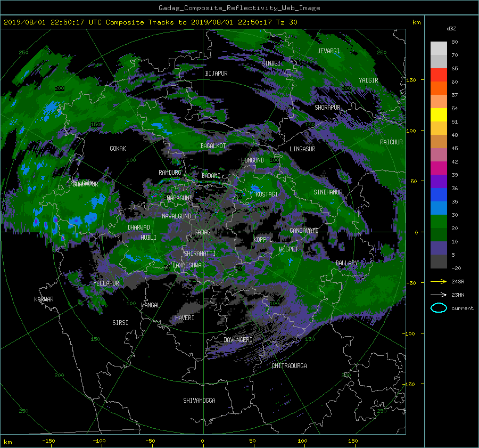Click the BADAMI city label
Image resolution: width=479 pixels, height=448 pixels.
tap(211, 176)
